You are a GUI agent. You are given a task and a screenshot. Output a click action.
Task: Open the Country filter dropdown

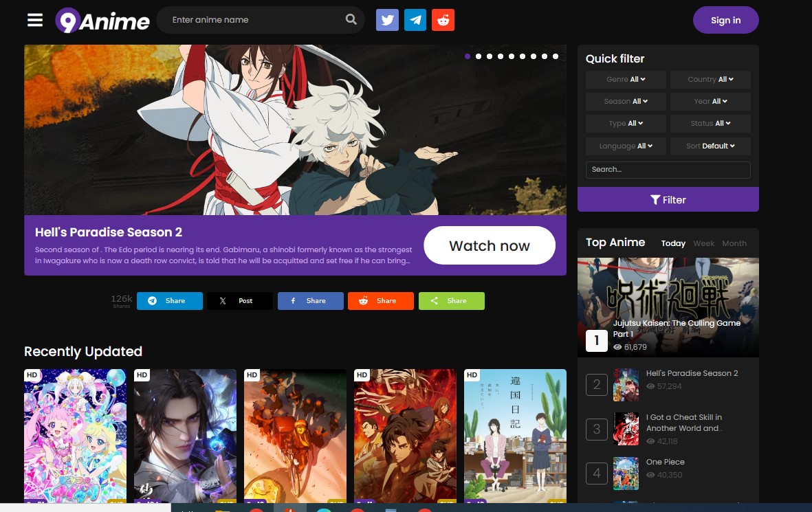[x=710, y=79]
